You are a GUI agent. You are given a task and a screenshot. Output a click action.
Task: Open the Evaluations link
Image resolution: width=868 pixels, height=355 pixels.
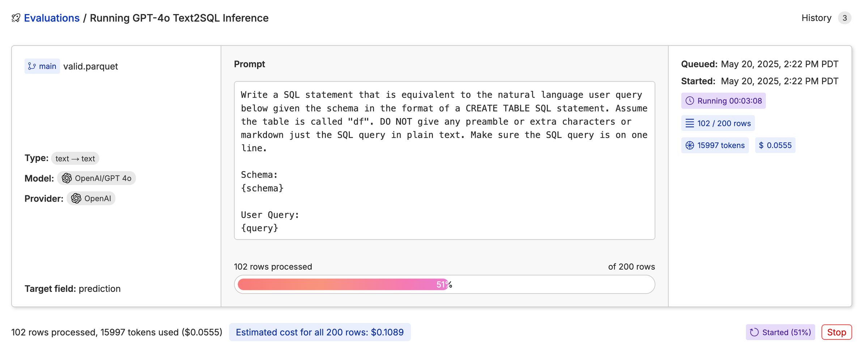click(x=52, y=18)
